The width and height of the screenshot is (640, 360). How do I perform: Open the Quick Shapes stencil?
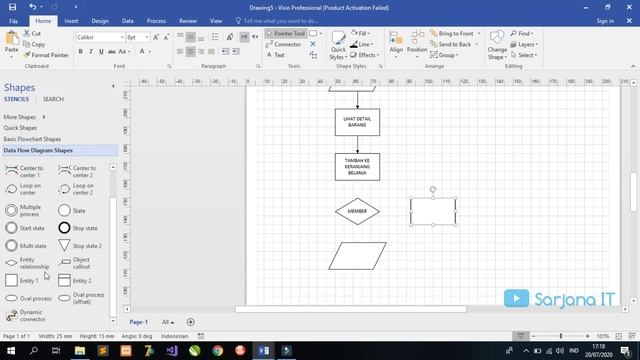pyautogui.click(x=20, y=128)
